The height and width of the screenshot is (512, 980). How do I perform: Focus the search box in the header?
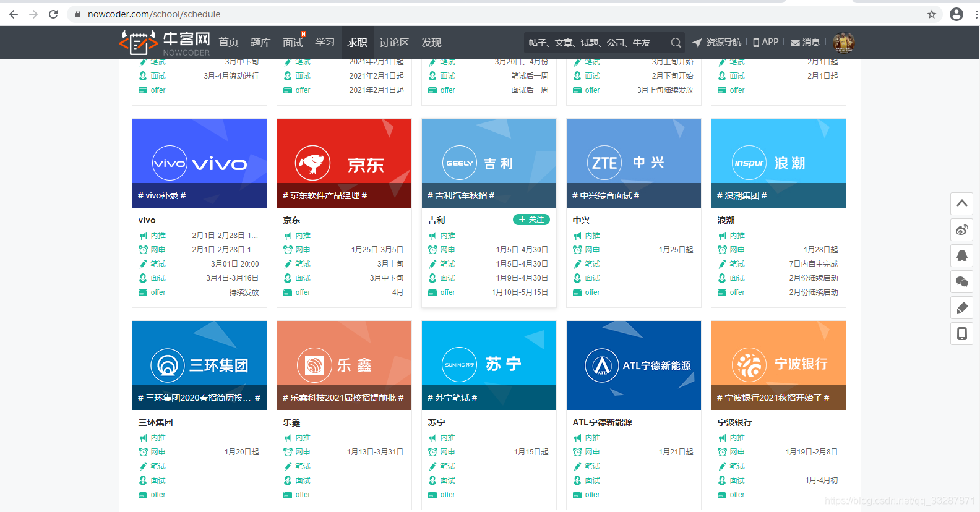(597, 43)
